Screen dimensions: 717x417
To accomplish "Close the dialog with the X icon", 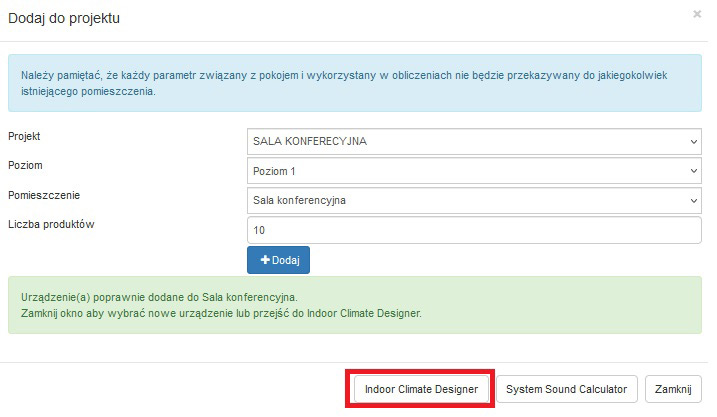I will 697,14.
